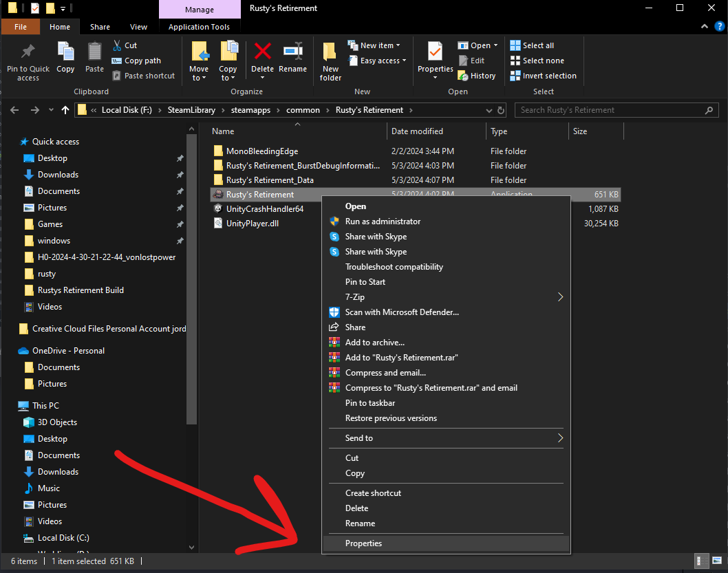Image resolution: width=728 pixels, height=573 pixels.
Task: Choose Run as administrator in context menu
Action: point(446,221)
